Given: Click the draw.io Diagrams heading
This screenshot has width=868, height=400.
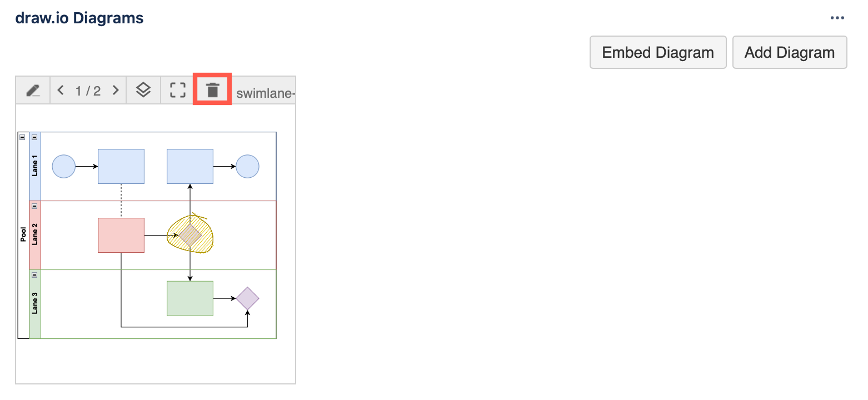Looking at the screenshot, I should click(79, 17).
